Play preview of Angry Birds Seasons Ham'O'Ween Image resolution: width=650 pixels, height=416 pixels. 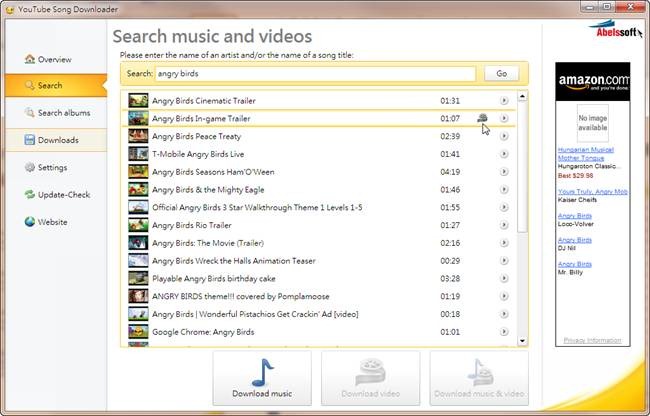[x=504, y=172]
